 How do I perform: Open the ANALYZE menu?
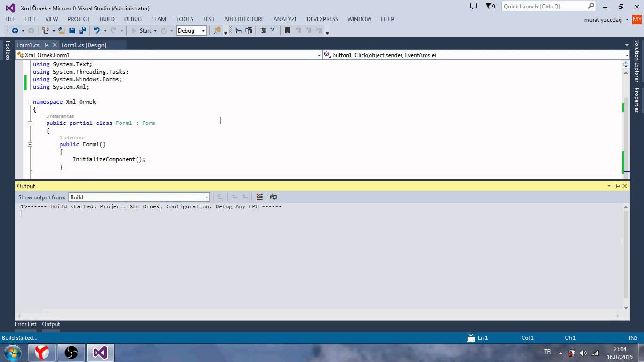tap(285, 19)
